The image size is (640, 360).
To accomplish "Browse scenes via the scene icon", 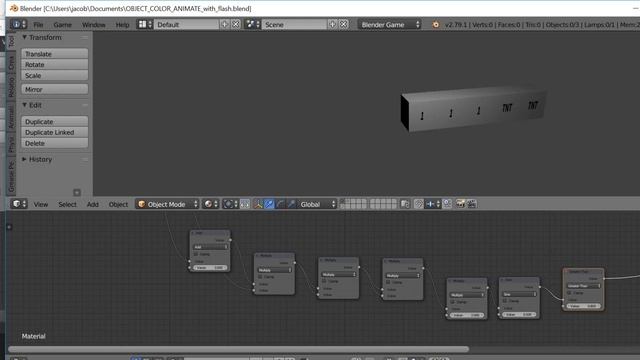I will pos(253,24).
